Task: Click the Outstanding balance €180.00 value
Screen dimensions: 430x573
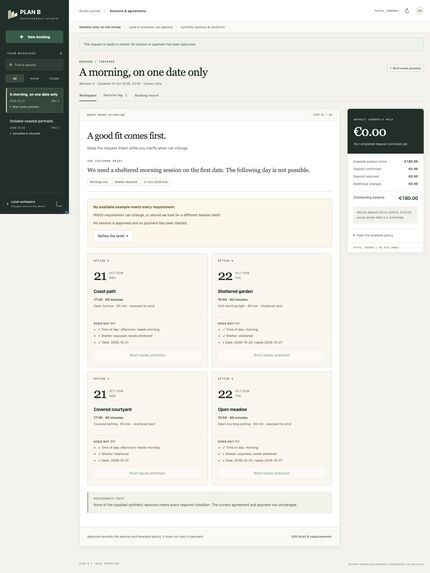Action: coord(408,198)
